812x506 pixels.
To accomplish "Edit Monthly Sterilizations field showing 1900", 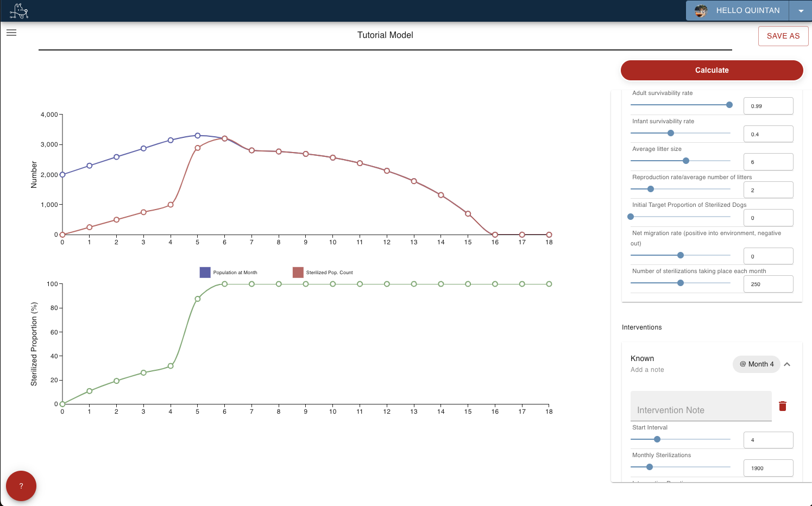I will click(768, 468).
